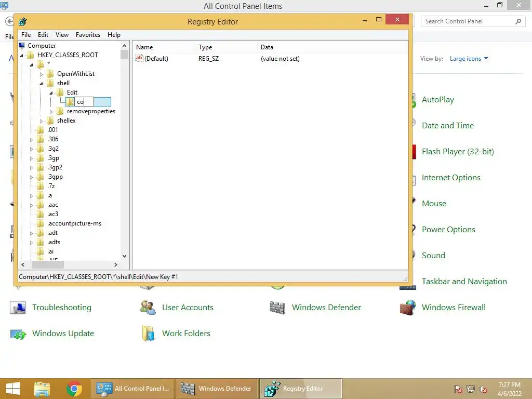
Task: Open the Help menu in Registry Editor
Action: [x=114, y=35]
